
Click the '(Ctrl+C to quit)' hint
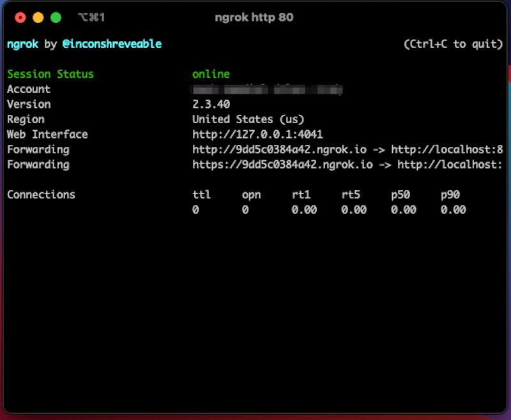(454, 44)
